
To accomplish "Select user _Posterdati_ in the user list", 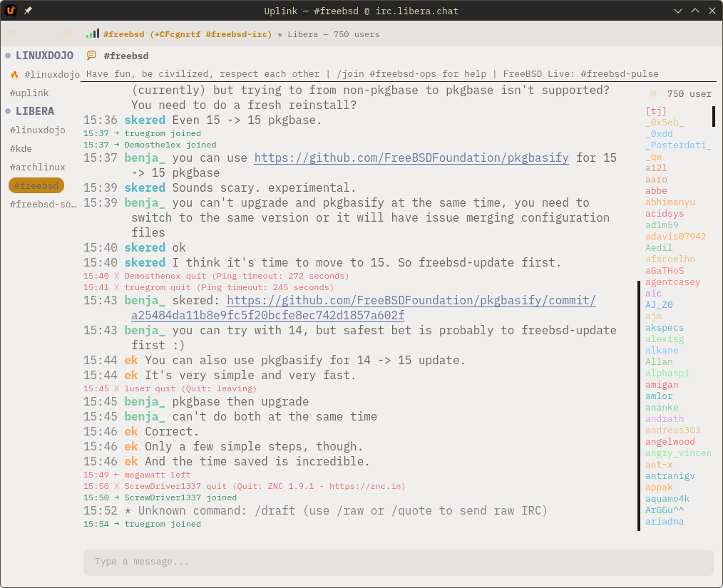I will click(678, 145).
